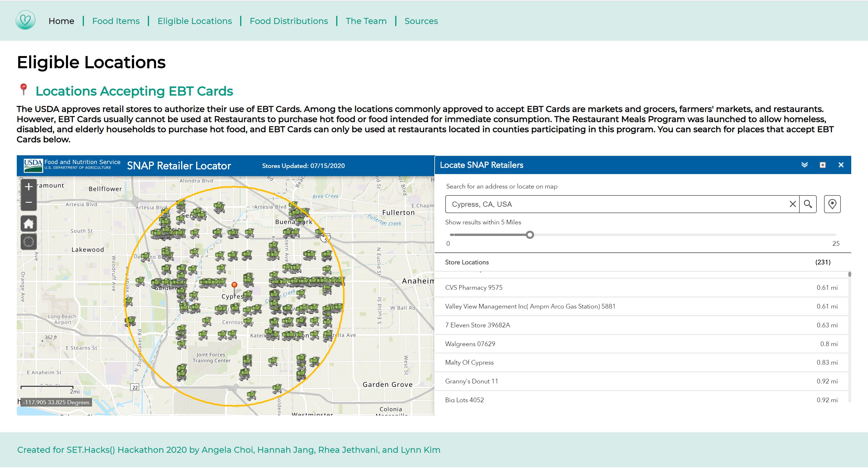Click the find my location button

[x=29, y=242]
